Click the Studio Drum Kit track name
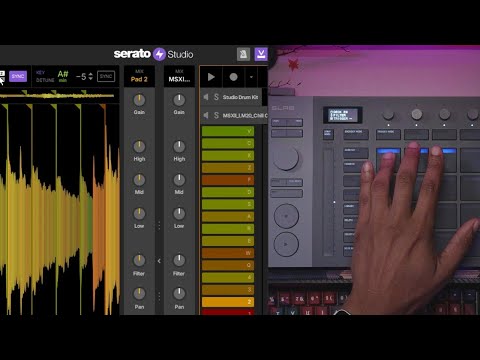Image resolution: width=480 pixels, height=360 pixels. (x=240, y=97)
